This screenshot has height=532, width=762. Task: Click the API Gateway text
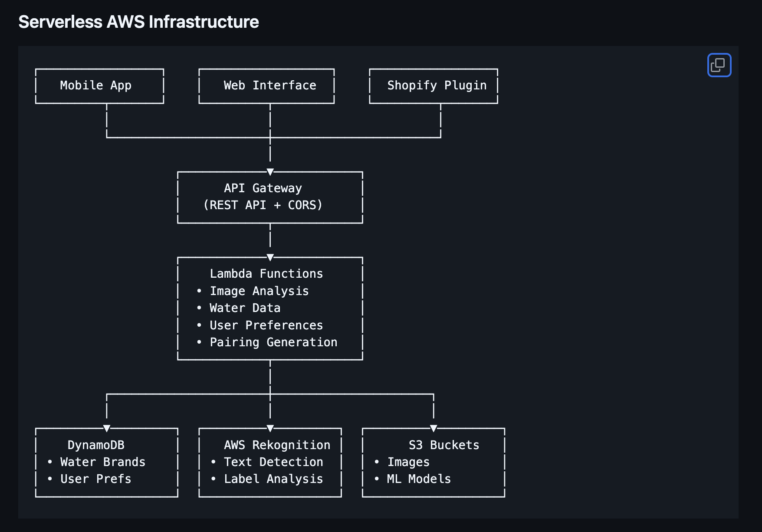(x=263, y=188)
